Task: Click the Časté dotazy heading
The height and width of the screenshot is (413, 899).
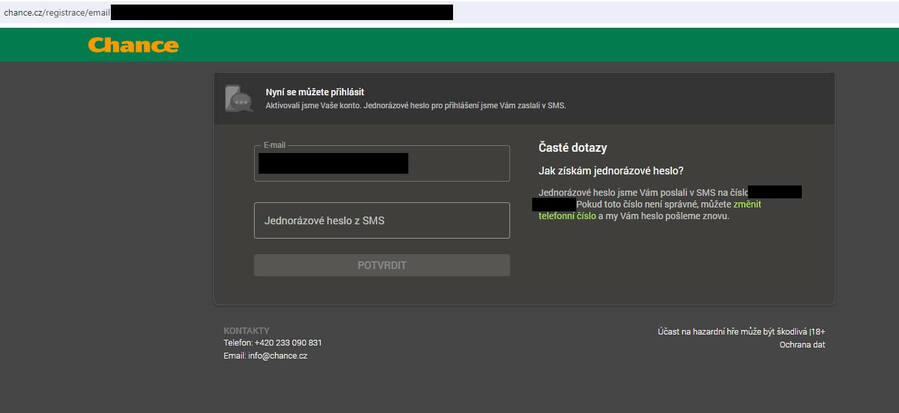Action: 572,148
